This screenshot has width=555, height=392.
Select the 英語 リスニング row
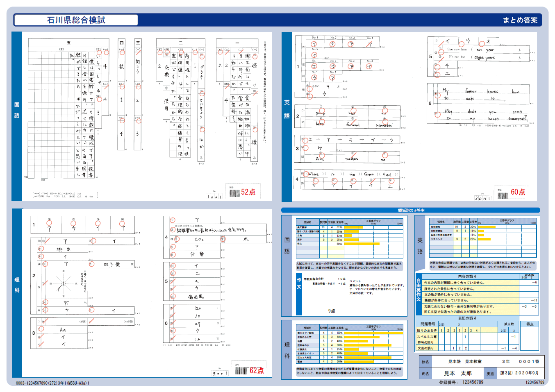[x=483, y=239]
